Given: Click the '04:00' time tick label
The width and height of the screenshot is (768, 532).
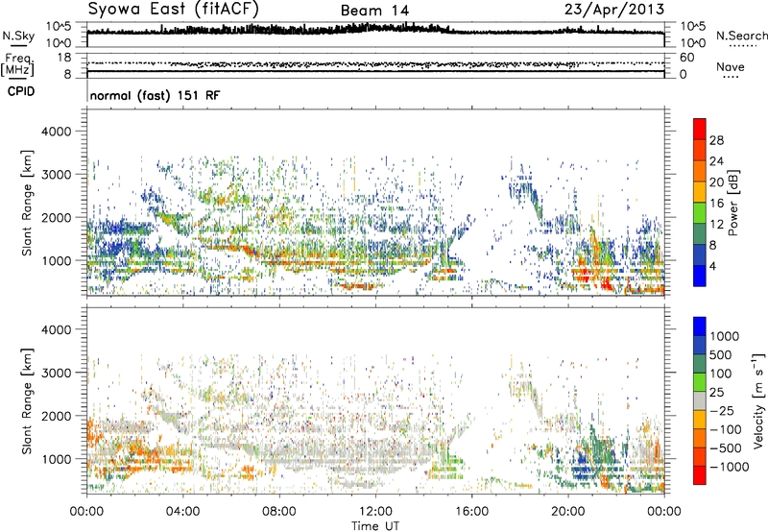Looking at the screenshot, I should click(182, 512).
